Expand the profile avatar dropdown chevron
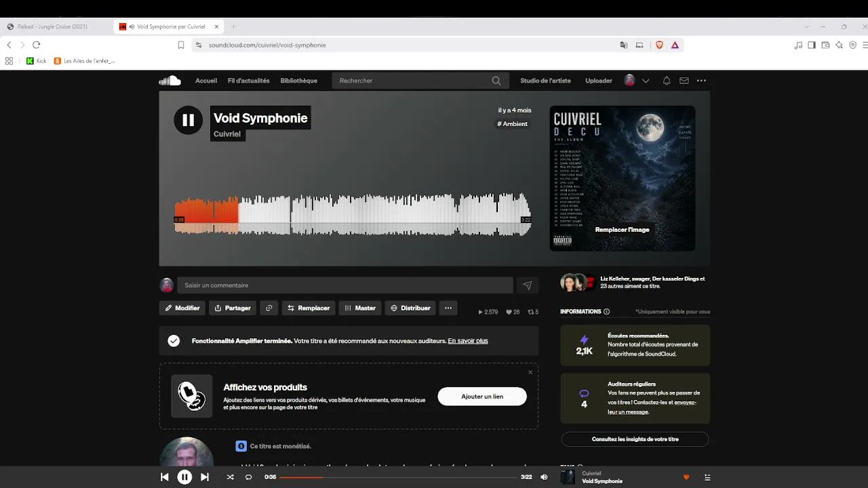The height and width of the screenshot is (488, 868). (646, 81)
